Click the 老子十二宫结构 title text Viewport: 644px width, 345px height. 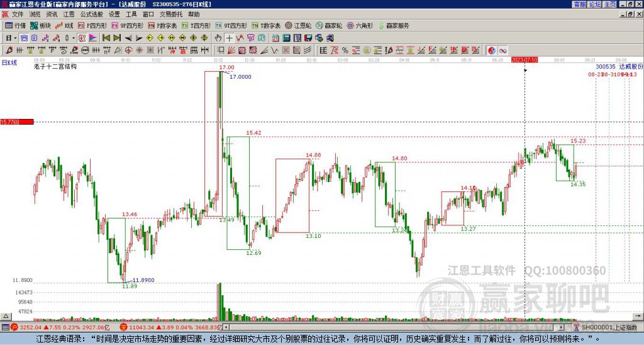[x=55, y=66]
